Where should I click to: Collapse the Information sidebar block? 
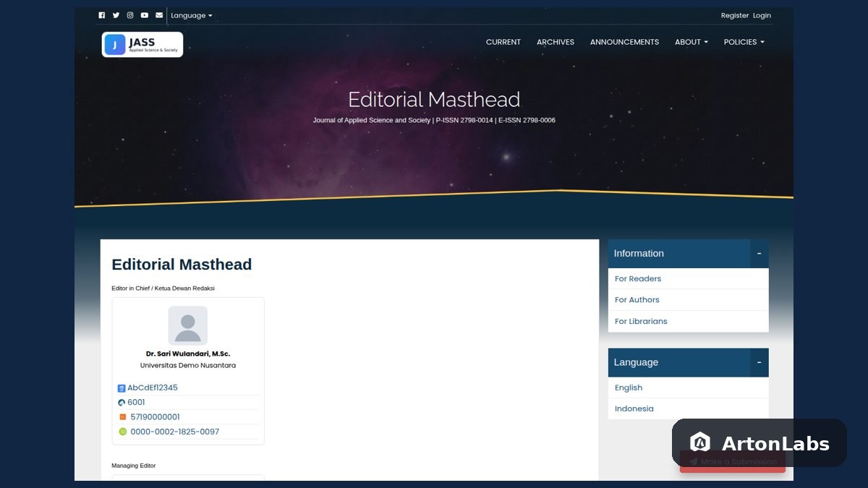[759, 254]
